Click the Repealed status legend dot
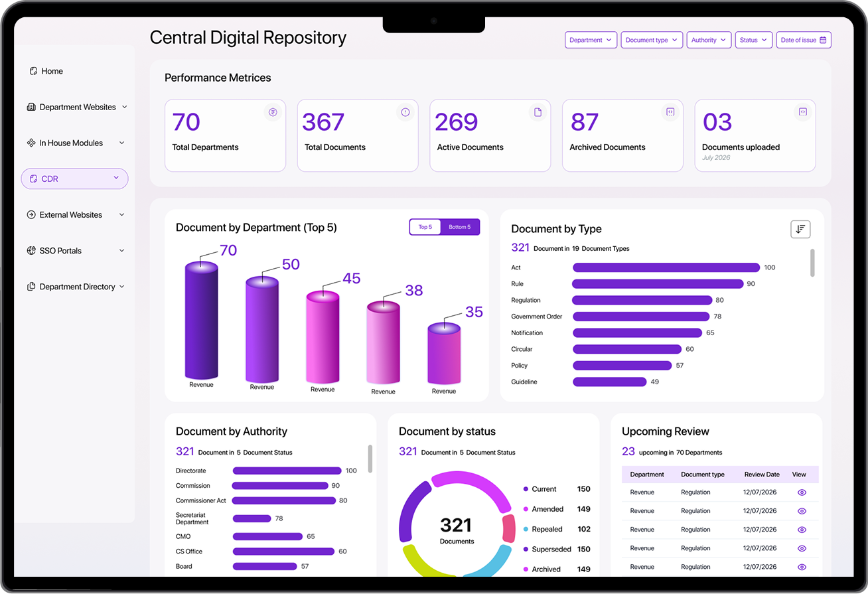The height and width of the screenshot is (594, 868). 526,529
